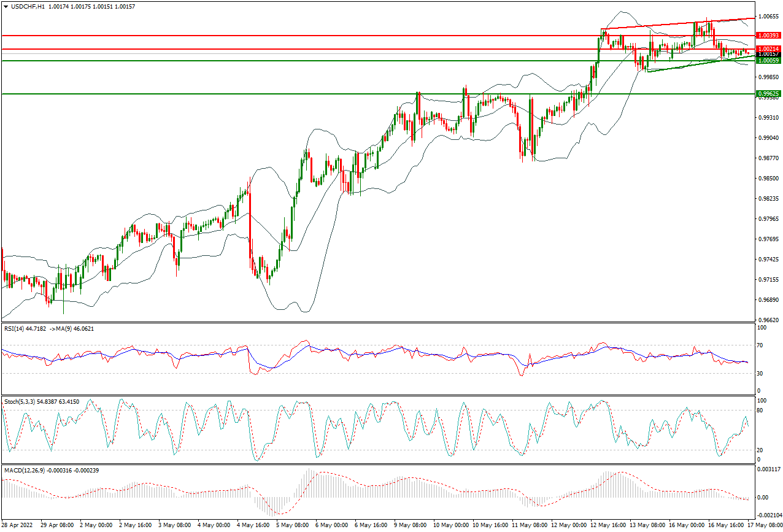Viewport: 783px width, 532px height.
Task: Click the 16 May 16:00 time label
Action: [725, 526]
